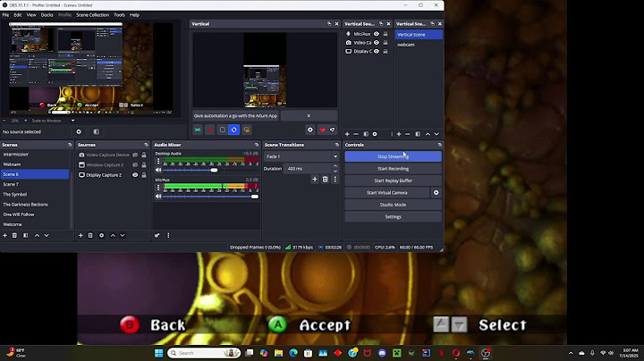Screen dimensions: 644x361
Task: Open advanced audio properties gears icon
Action: coord(157,236)
